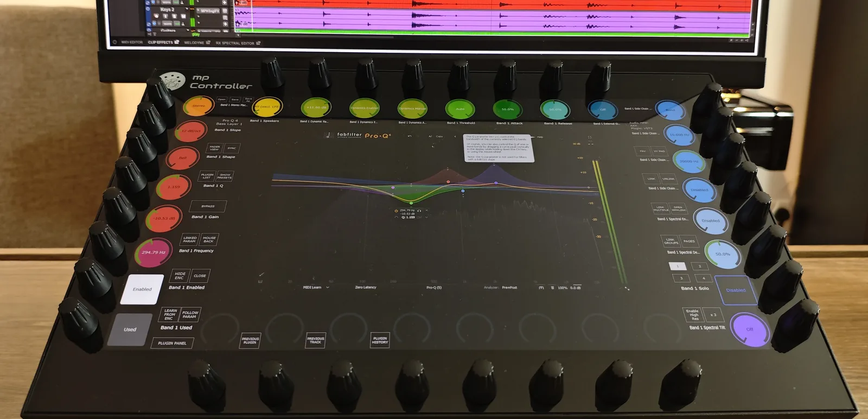Tap the Band 1 Stereo Placement dial
Image resolution: width=868 pixels, height=419 pixels.
198,106
